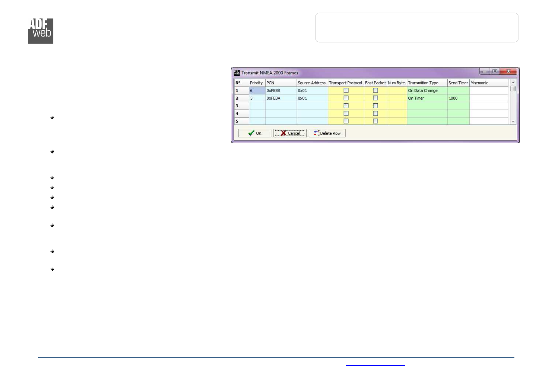Image resolution: width=555 pixels, height=392 pixels.
Task: Select row header number 5
Action: (241, 121)
